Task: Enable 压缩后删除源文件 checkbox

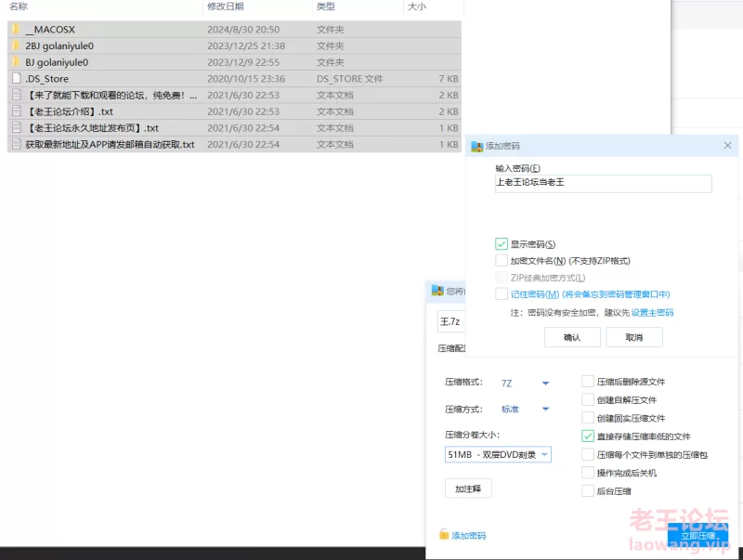Action: pyautogui.click(x=588, y=382)
